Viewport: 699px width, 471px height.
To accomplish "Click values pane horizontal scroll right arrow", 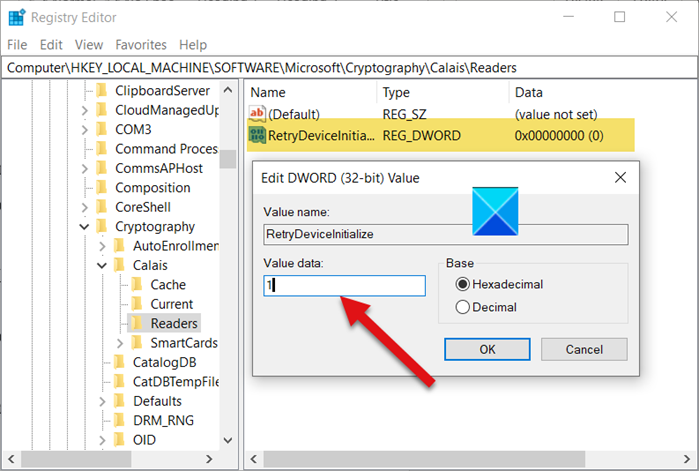I will [687, 459].
